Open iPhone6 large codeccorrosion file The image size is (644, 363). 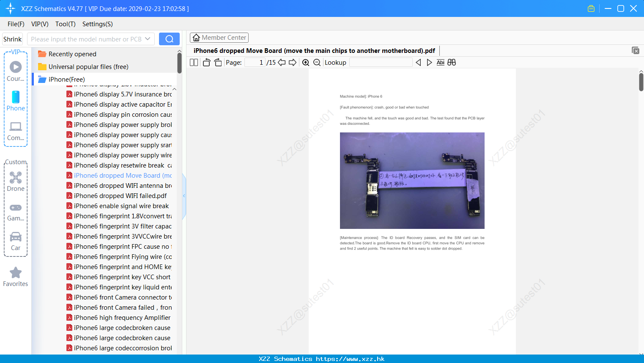pyautogui.click(x=119, y=348)
